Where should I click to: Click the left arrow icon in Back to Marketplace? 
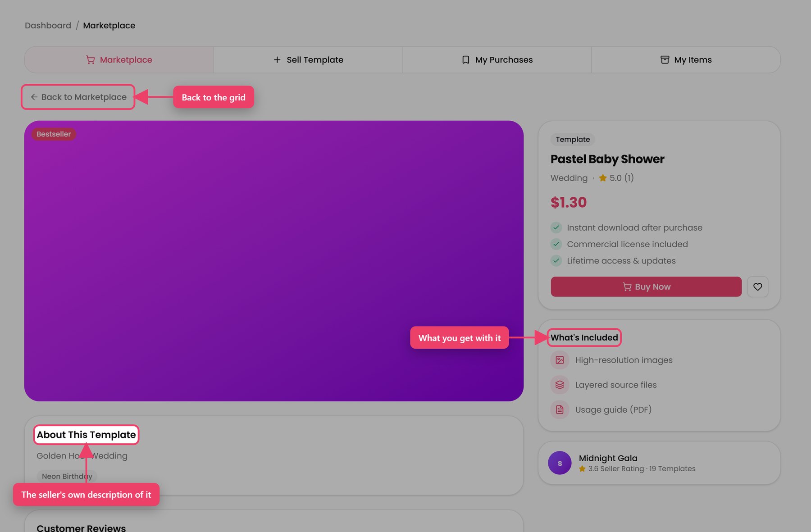point(34,97)
